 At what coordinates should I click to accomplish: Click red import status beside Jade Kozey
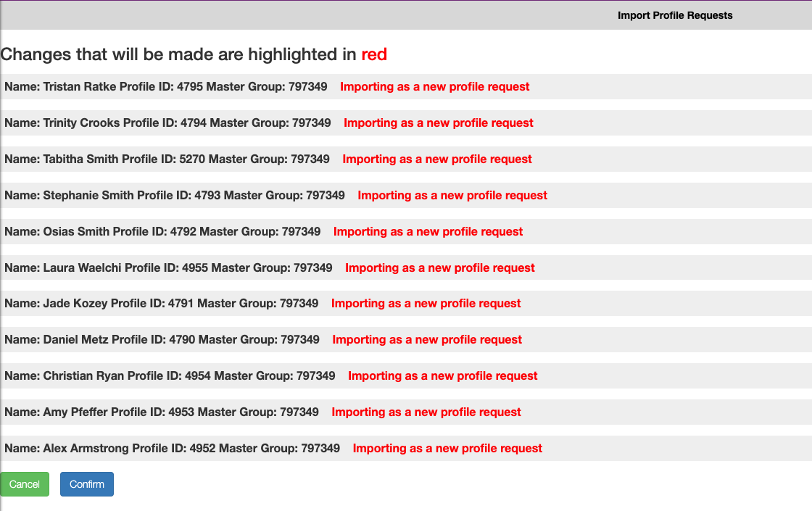426,304
